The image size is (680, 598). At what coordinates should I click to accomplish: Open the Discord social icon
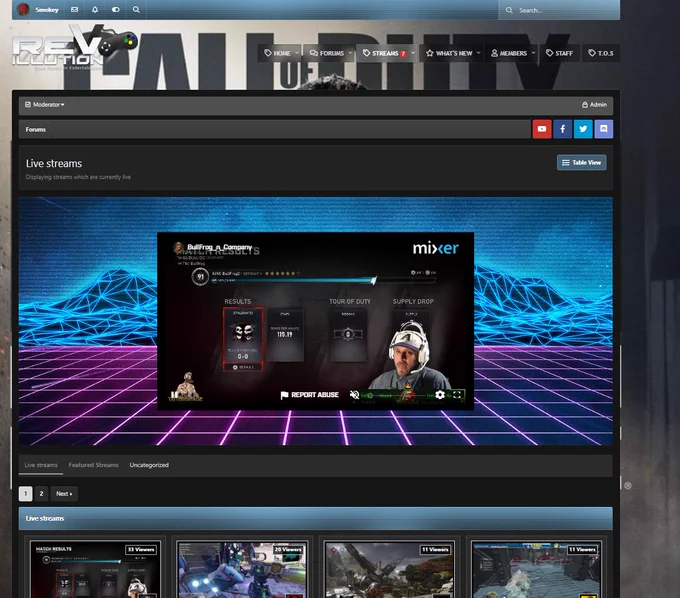point(604,129)
